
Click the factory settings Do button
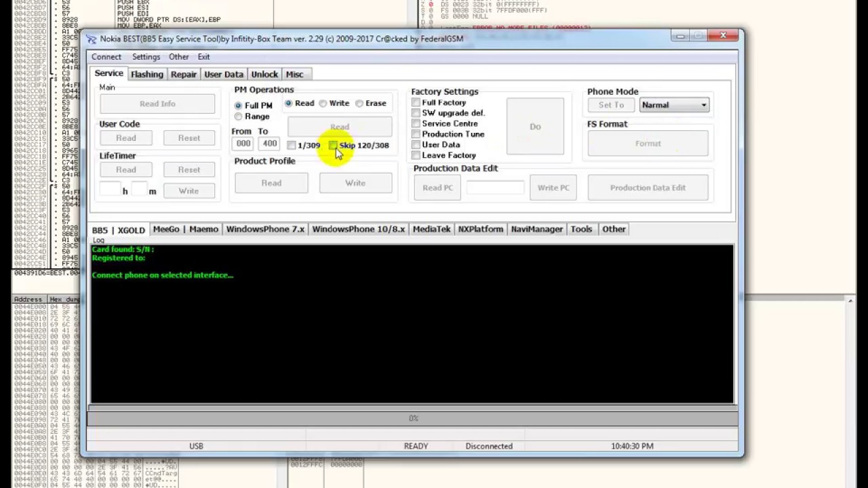[535, 127]
